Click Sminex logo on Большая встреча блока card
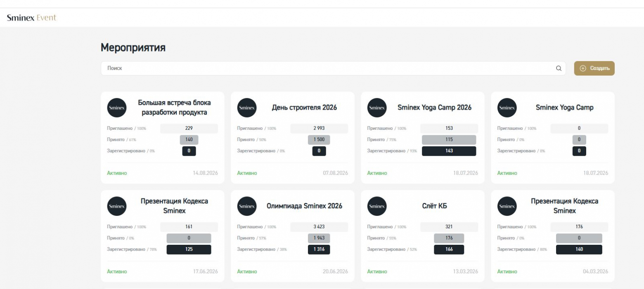The image size is (644, 289). click(117, 107)
